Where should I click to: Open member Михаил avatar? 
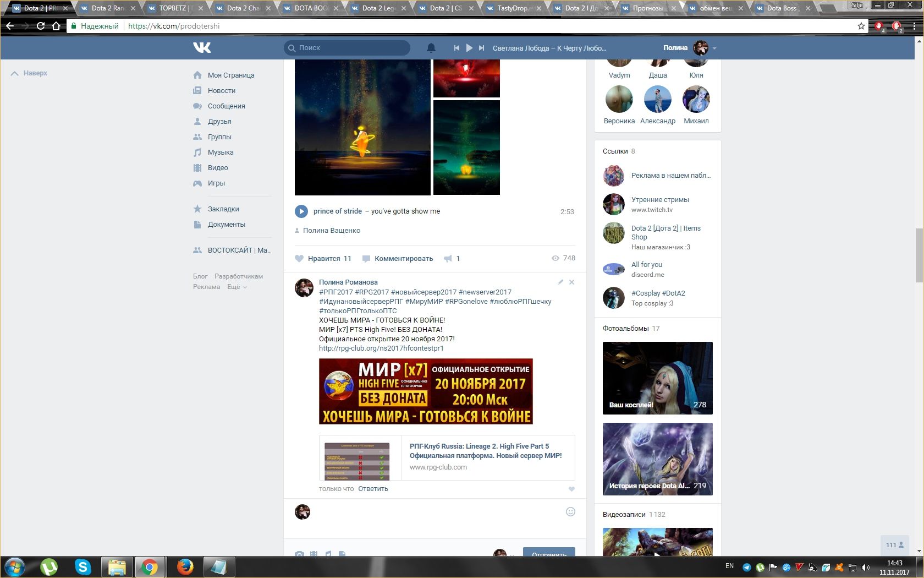(696, 100)
